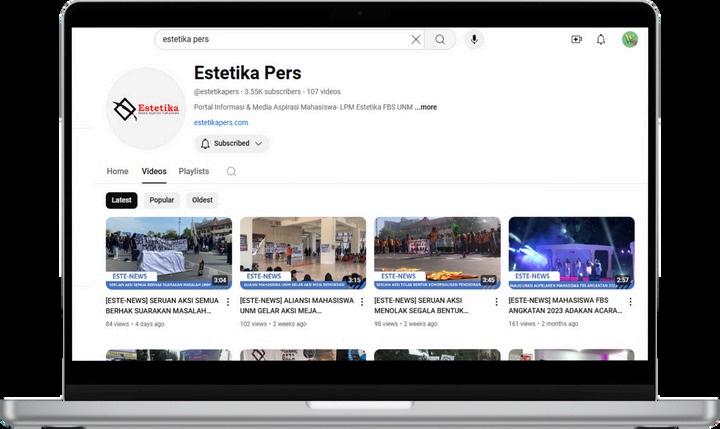
Task: Select the Popular filter chip
Action: click(162, 200)
